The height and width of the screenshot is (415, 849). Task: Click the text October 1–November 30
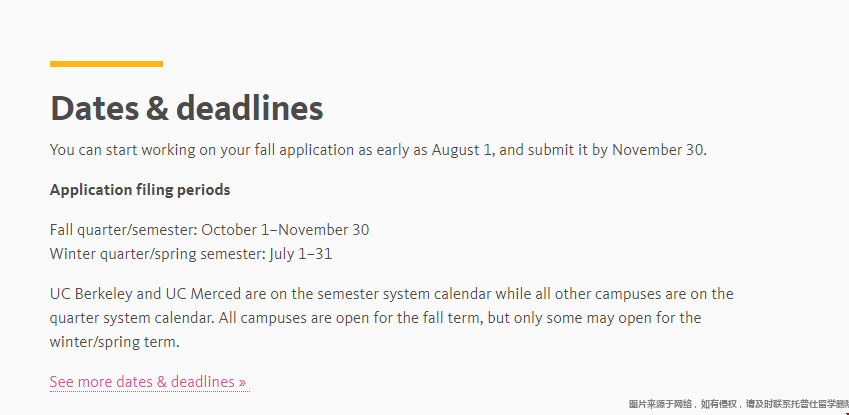click(285, 230)
